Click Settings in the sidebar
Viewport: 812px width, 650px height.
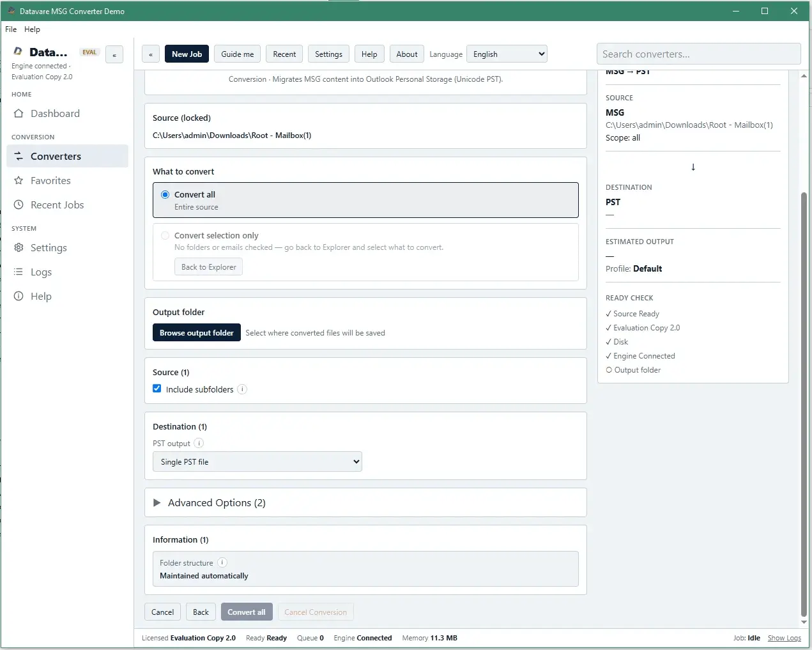[67, 247]
